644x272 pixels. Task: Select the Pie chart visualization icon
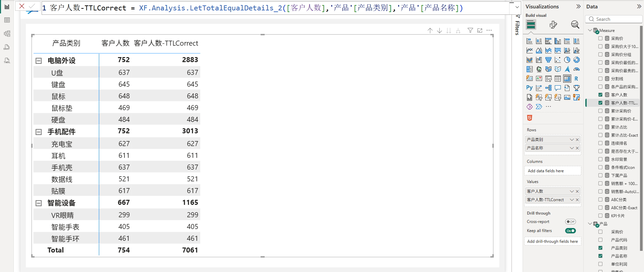coord(567,60)
